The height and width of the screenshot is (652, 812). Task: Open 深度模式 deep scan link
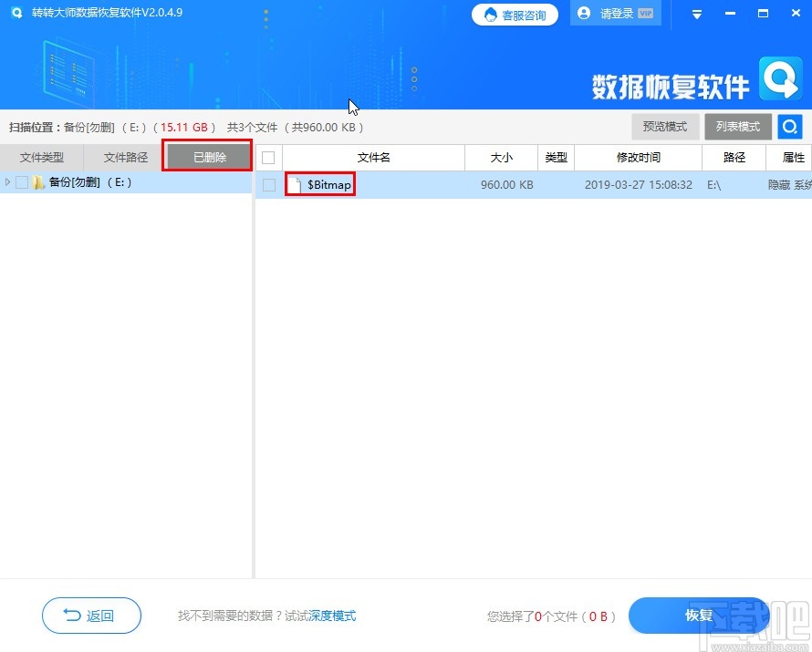click(x=332, y=616)
